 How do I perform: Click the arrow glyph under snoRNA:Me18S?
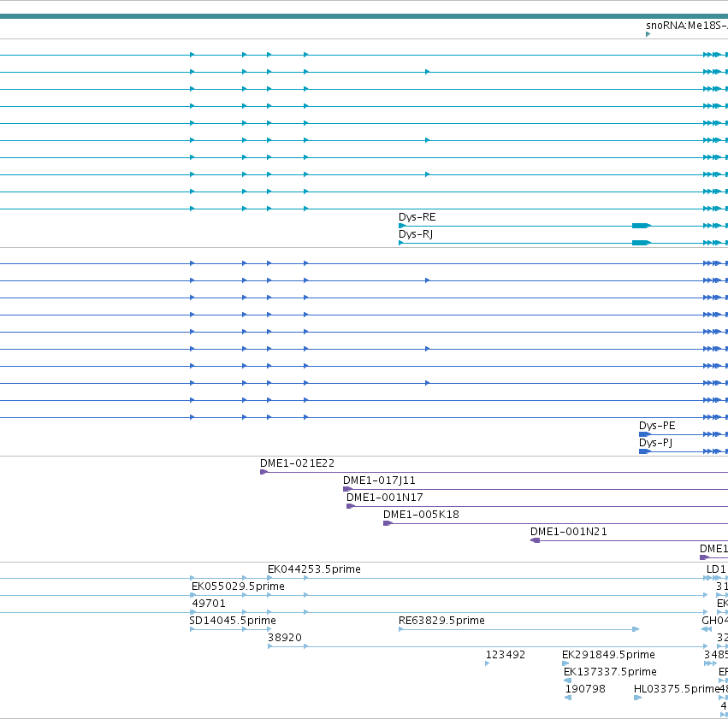(648, 34)
